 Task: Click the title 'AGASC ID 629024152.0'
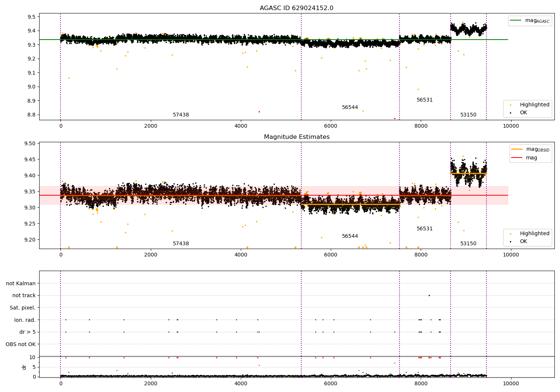click(296, 8)
